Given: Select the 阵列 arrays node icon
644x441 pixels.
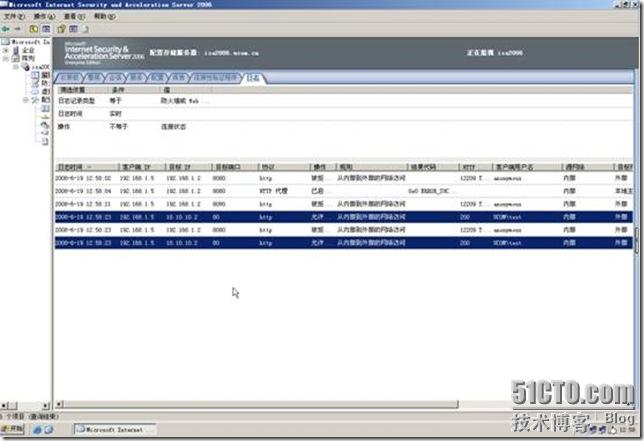Looking at the screenshot, I should 16,58.
